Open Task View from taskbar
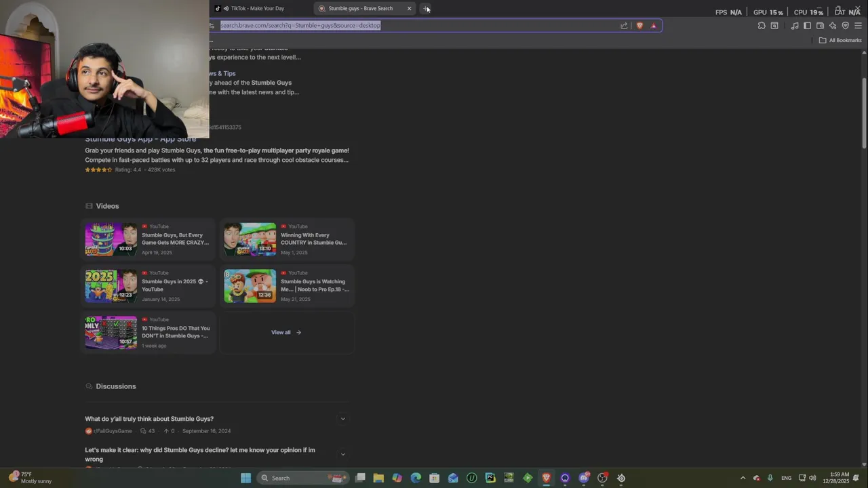Screen dimensions: 868x488 coord(360,478)
